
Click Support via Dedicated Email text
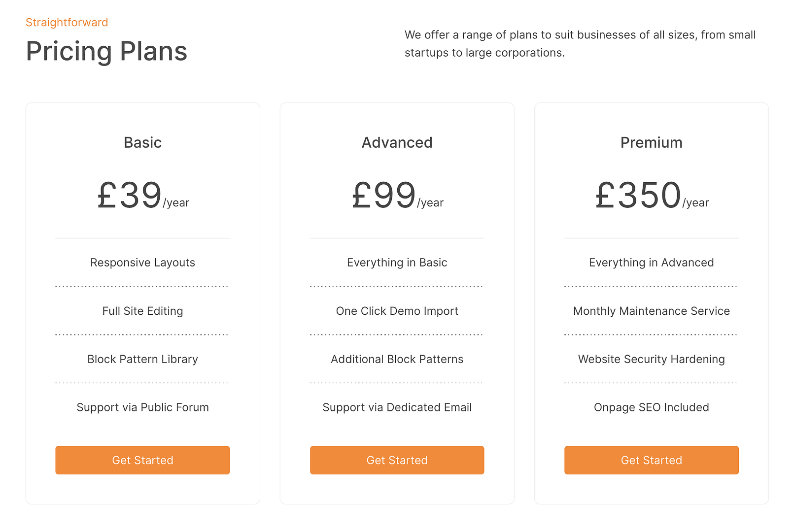click(x=397, y=407)
